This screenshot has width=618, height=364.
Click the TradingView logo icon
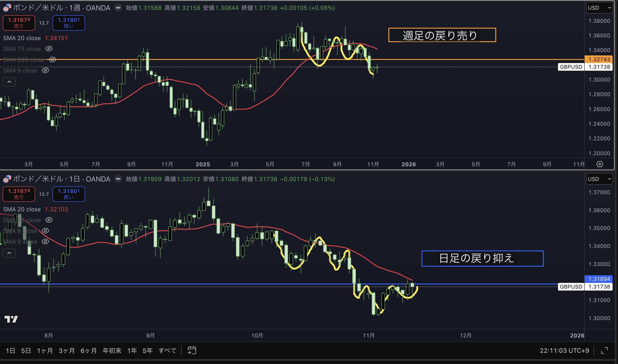(11, 319)
